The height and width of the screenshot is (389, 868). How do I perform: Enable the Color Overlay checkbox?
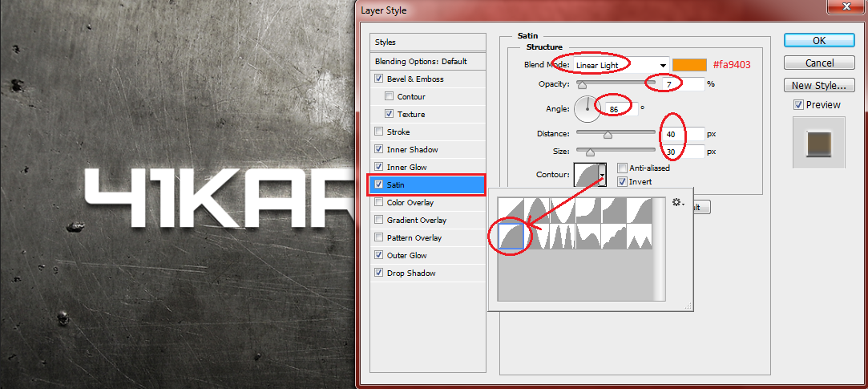point(378,202)
